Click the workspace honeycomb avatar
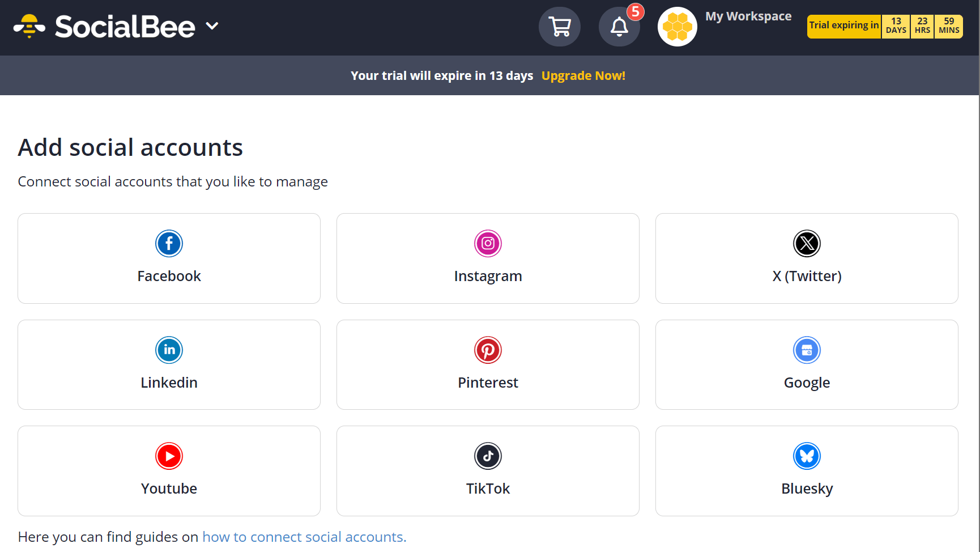980x552 pixels. (678, 27)
